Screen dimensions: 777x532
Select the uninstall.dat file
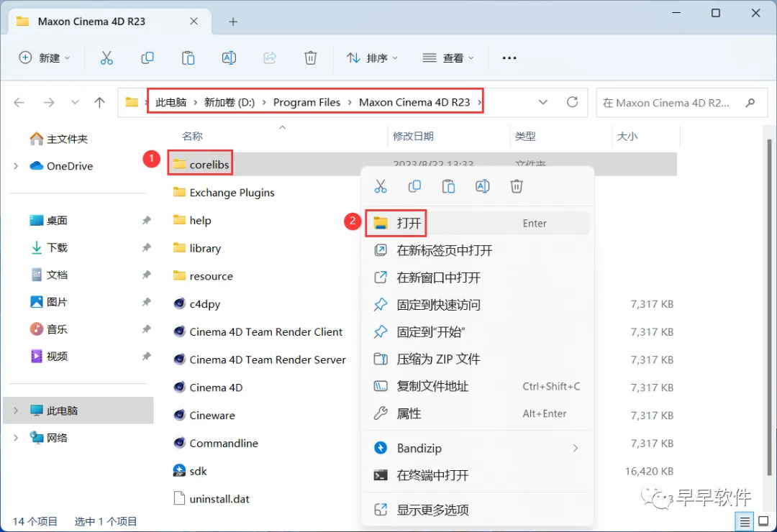coord(212,498)
